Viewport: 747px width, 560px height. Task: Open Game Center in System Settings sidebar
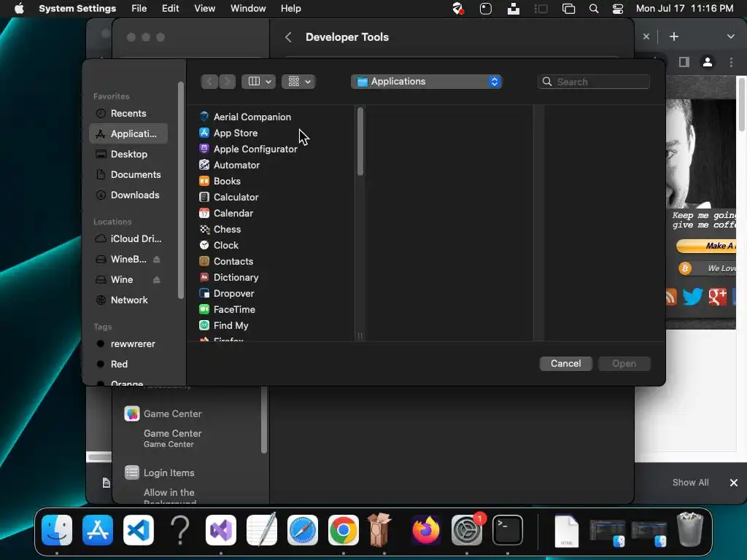pos(163,414)
